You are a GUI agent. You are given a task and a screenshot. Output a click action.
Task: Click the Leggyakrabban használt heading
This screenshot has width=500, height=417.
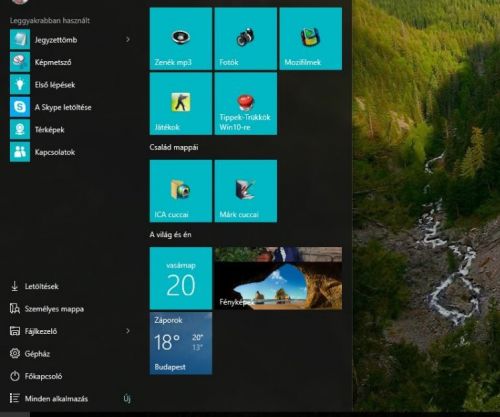[x=50, y=21]
